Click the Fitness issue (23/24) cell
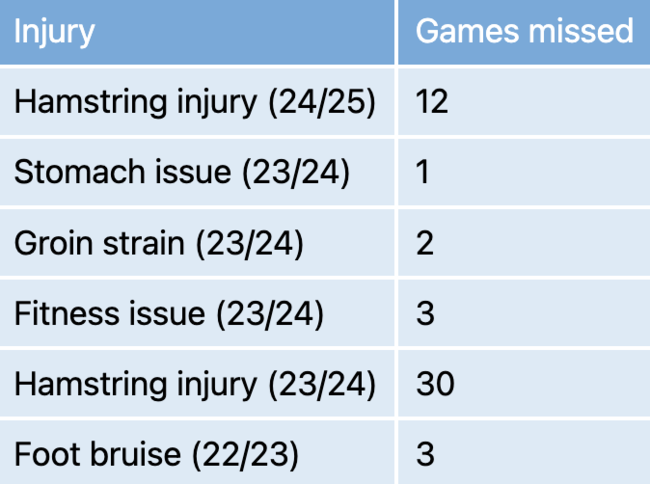 pos(197,313)
